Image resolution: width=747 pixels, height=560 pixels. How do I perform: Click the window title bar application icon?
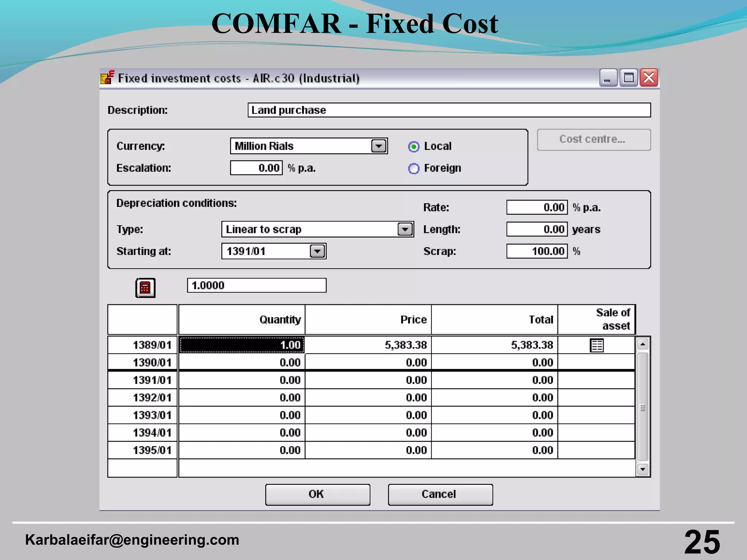107,78
